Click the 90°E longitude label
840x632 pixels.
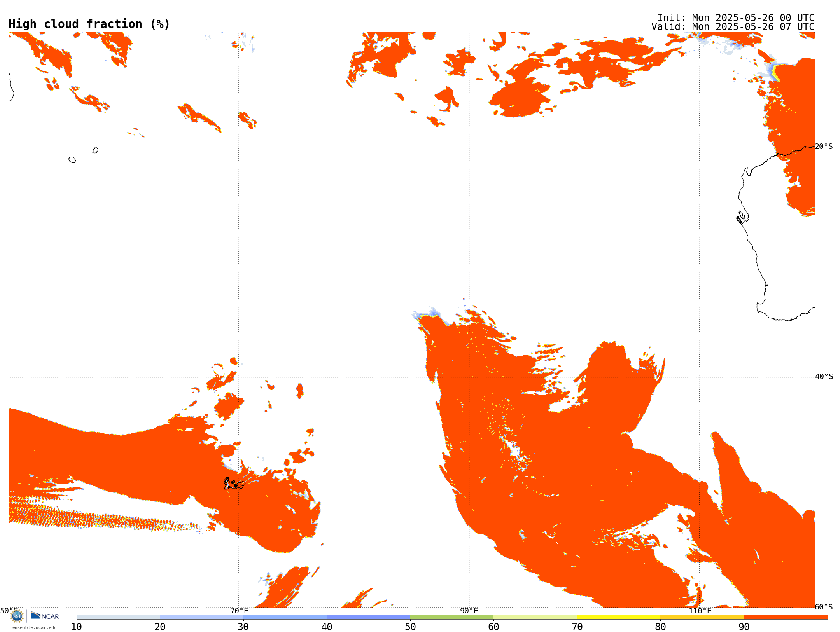tap(469, 611)
